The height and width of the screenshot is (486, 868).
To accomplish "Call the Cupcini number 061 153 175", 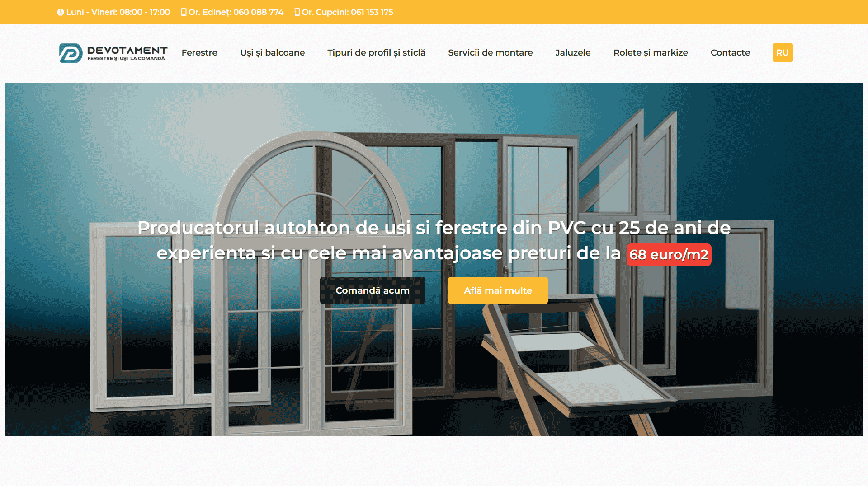I will pos(372,12).
